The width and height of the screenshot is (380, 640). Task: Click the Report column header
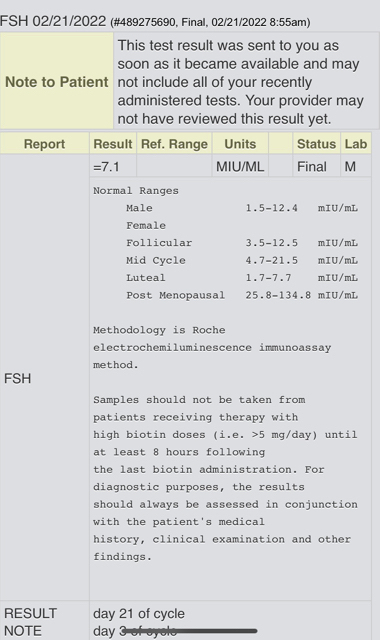point(44,144)
